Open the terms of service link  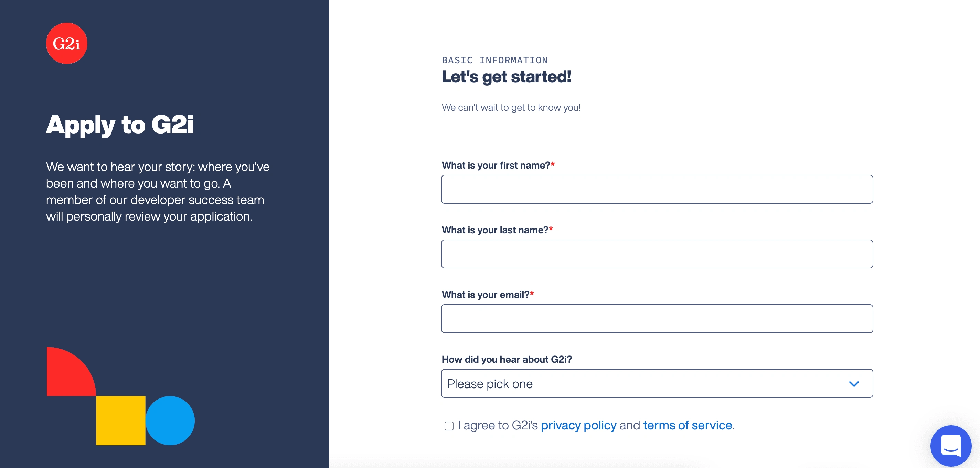tap(688, 425)
